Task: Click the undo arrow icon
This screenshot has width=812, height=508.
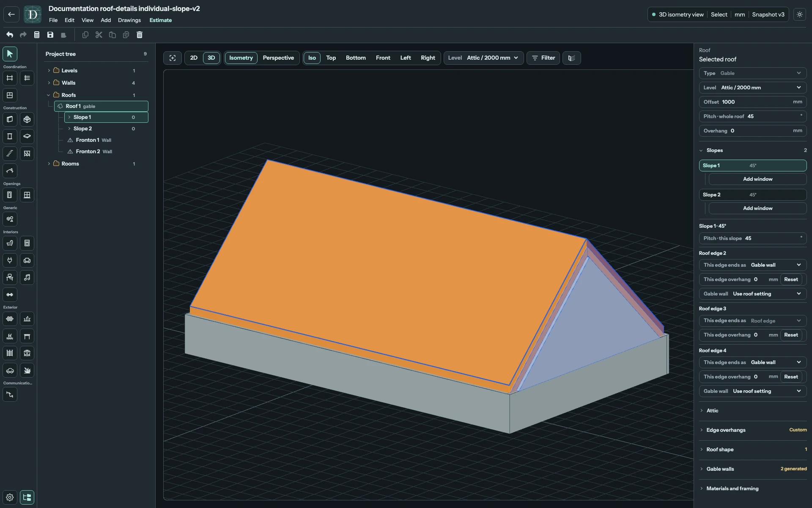Action: click(10, 35)
